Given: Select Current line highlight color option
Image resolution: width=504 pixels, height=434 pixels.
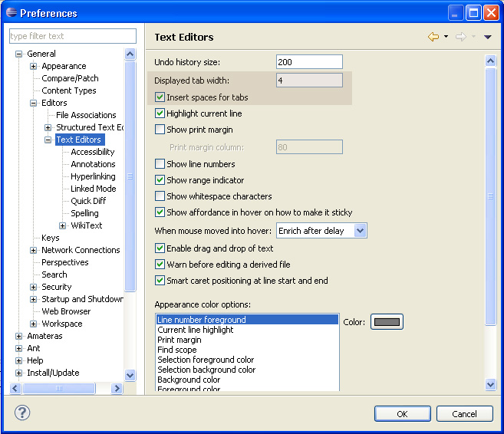Looking at the screenshot, I should click(196, 330).
